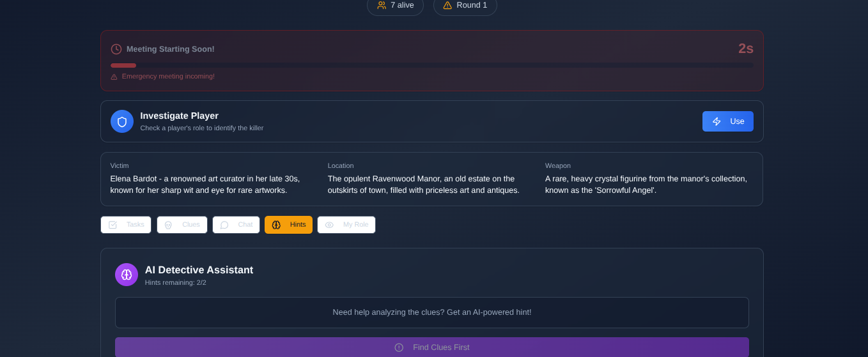Click the Investigate Player title
The height and width of the screenshot is (357, 868).
coord(180,116)
